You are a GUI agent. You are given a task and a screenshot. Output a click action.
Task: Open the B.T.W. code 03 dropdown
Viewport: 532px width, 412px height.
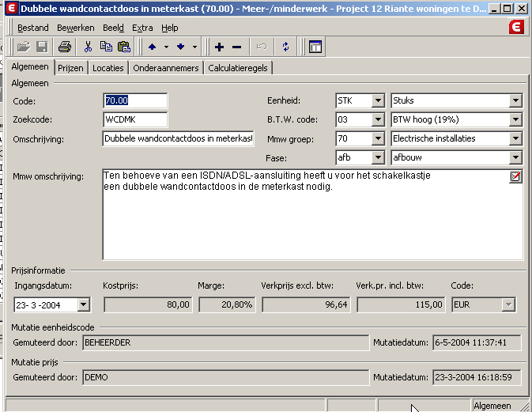pos(378,119)
